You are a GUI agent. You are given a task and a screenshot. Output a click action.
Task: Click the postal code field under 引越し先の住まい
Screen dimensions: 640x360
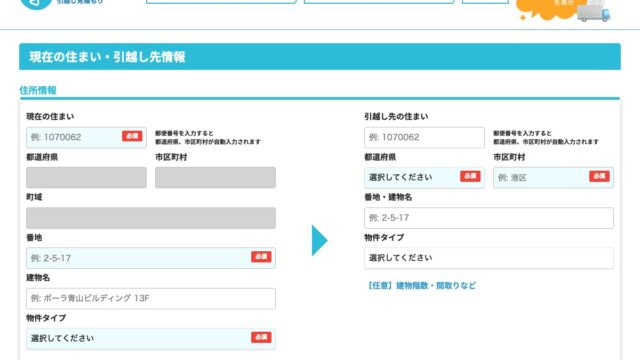(x=424, y=137)
